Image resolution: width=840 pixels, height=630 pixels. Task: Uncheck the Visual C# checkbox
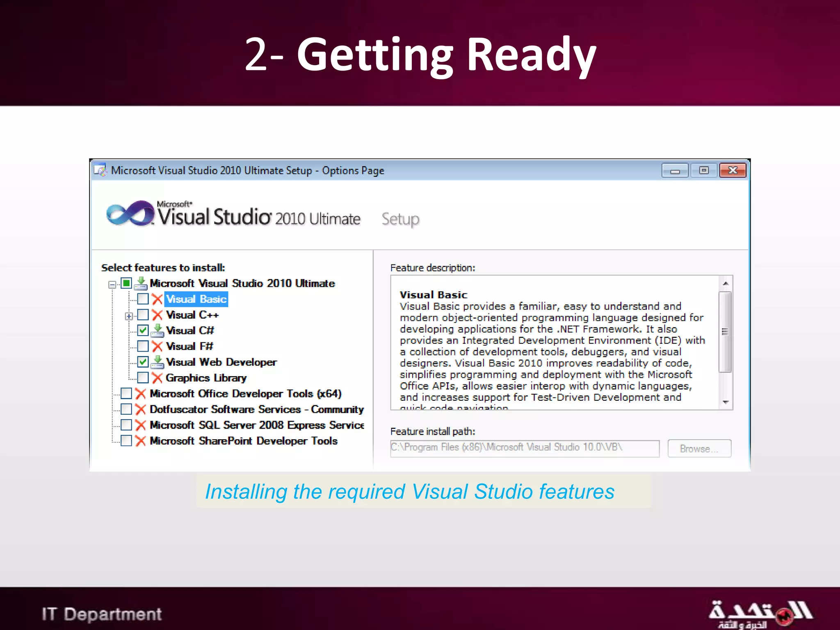tap(143, 331)
